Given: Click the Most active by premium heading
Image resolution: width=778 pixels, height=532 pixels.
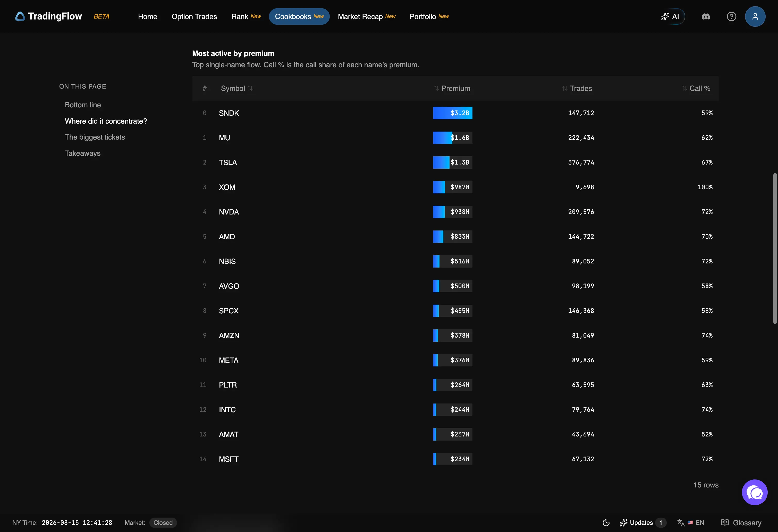Looking at the screenshot, I should (233, 53).
